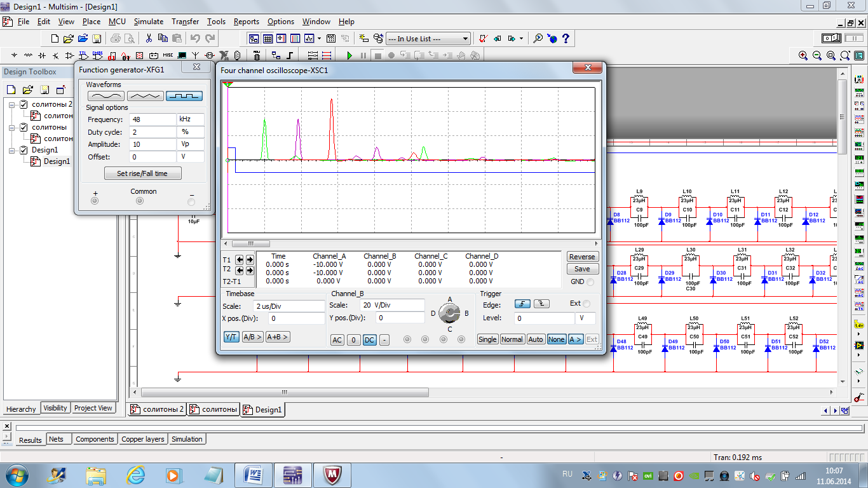Select rising edge trigger button
868x488 pixels.
coord(523,304)
